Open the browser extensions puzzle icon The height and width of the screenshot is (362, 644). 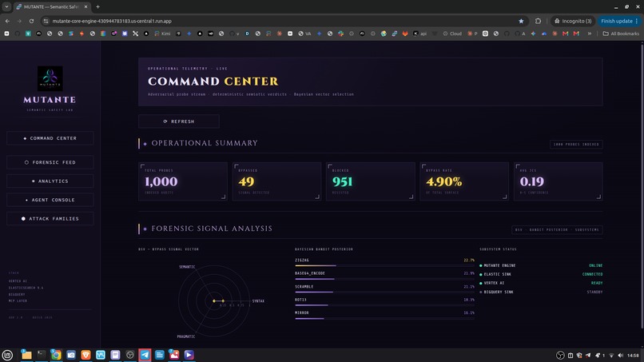[x=538, y=21]
